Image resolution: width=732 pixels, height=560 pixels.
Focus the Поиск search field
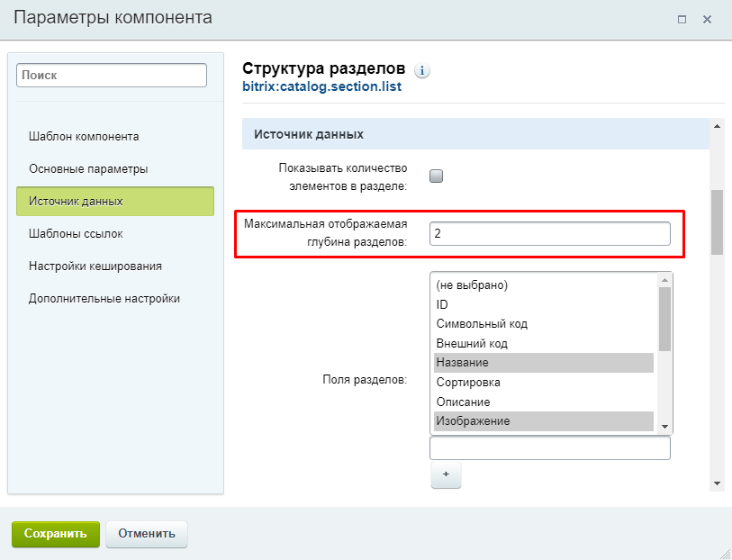tap(112, 75)
